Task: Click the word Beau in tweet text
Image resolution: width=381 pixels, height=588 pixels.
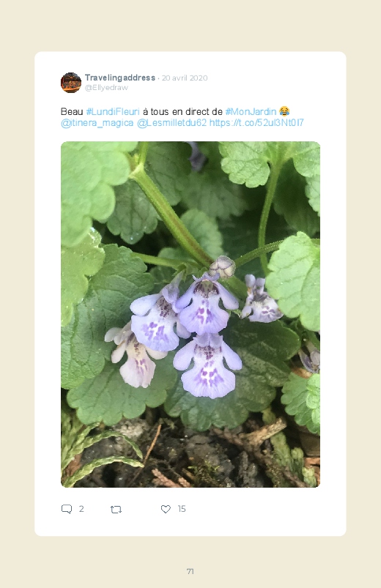Action: click(x=72, y=112)
